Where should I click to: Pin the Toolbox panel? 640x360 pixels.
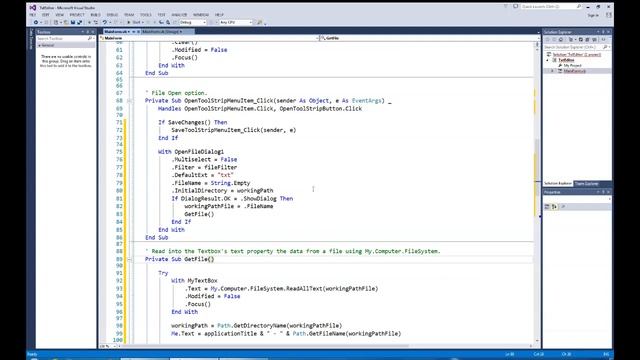tap(88, 32)
